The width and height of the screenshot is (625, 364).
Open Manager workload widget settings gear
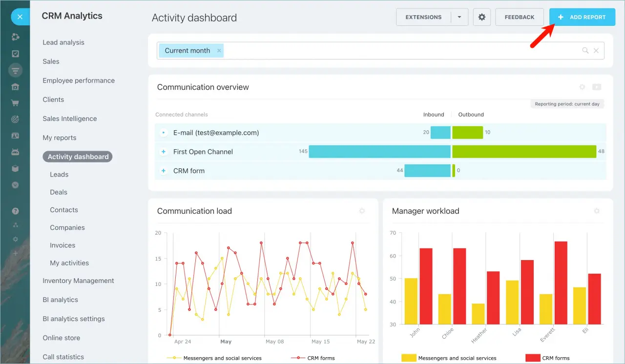pyautogui.click(x=596, y=211)
